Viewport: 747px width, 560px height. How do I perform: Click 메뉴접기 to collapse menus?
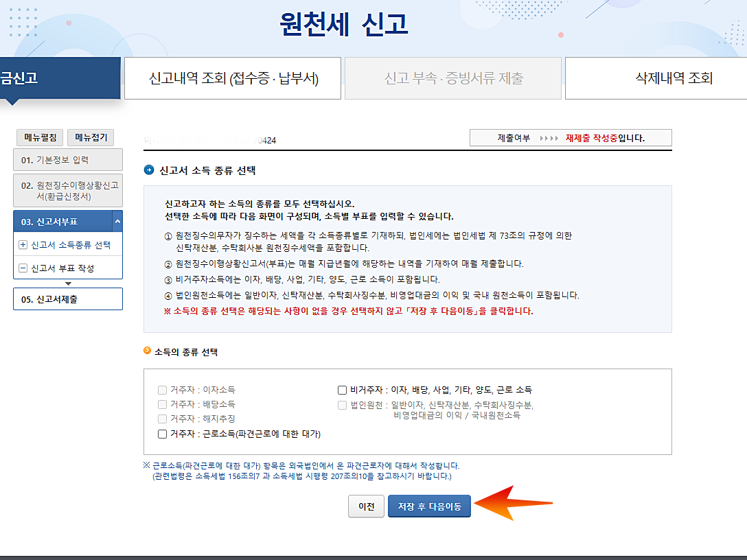tap(91, 138)
